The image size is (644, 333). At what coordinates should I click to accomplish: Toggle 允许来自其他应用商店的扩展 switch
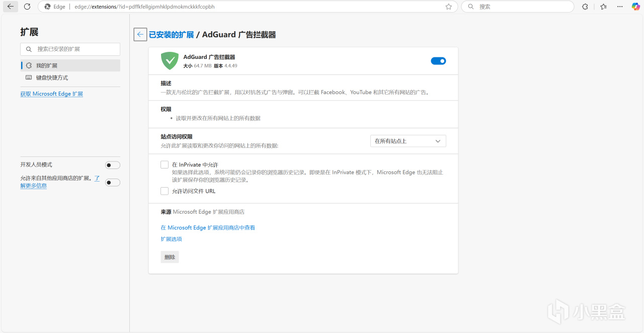point(113,183)
